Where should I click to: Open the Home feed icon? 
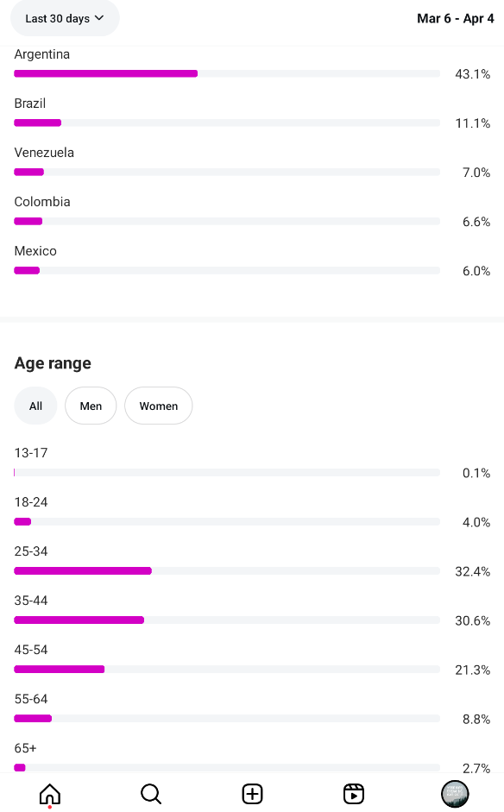tap(50, 794)
